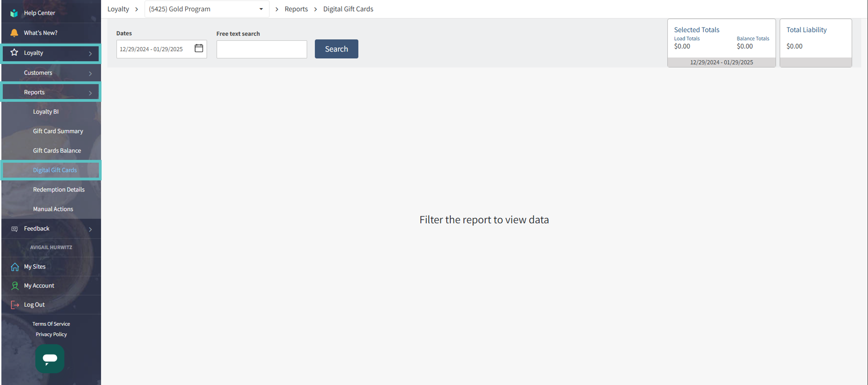This screenshot has height=385, width=868.
Task: Click the Help Center cube icon
Action: (14, 13)
